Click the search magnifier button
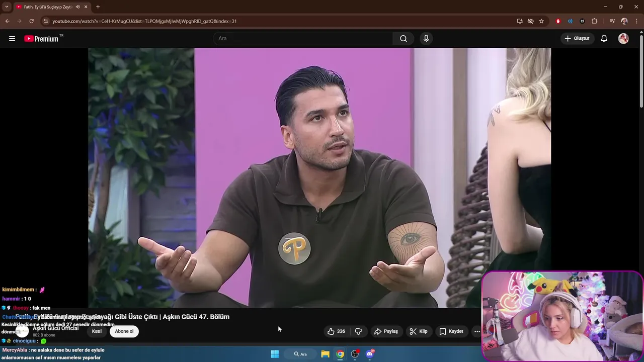The height and width of the screenshot is (362, 644). point(404,39)
